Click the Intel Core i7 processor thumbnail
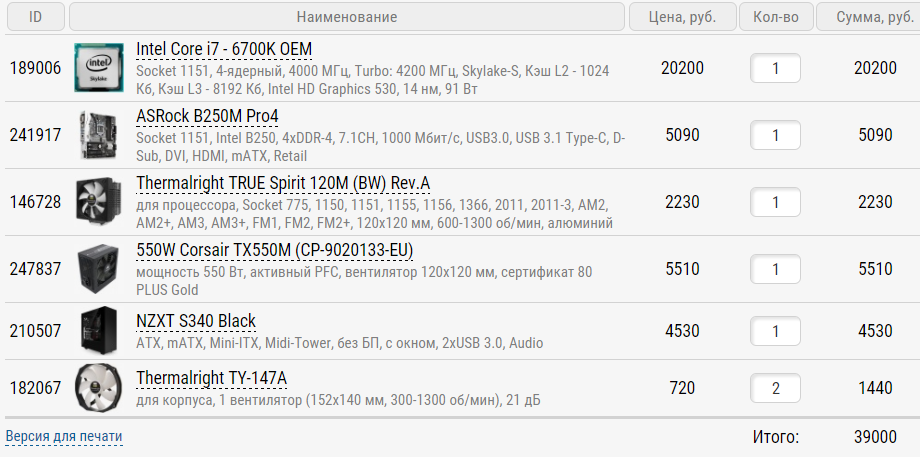Viewport: 920px width, 457px height. point(98,68)
